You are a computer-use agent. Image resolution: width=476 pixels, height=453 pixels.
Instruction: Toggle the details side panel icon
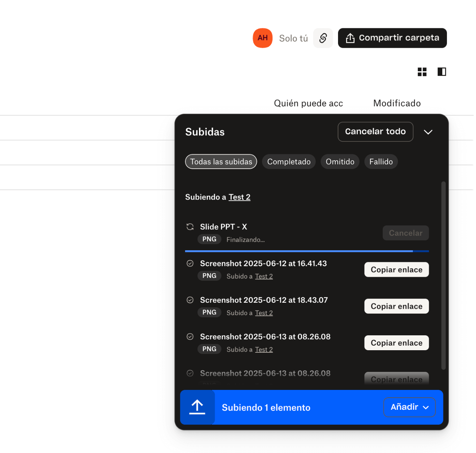(442, 72)
